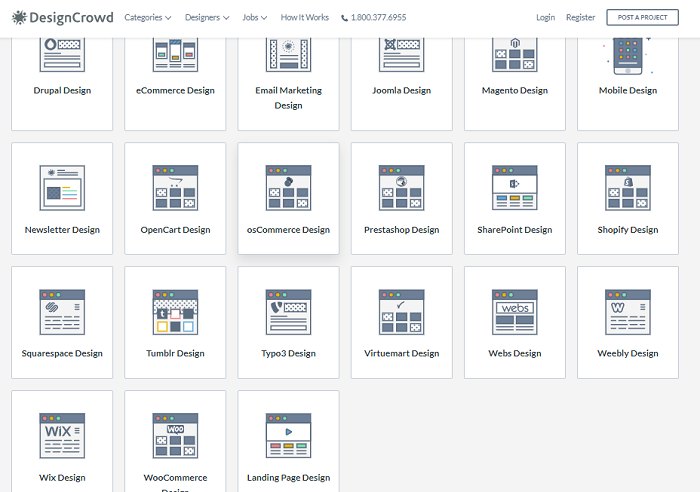700x492 pixels.
Task: Select the Joomla Design icon
Action: (402, 54)
